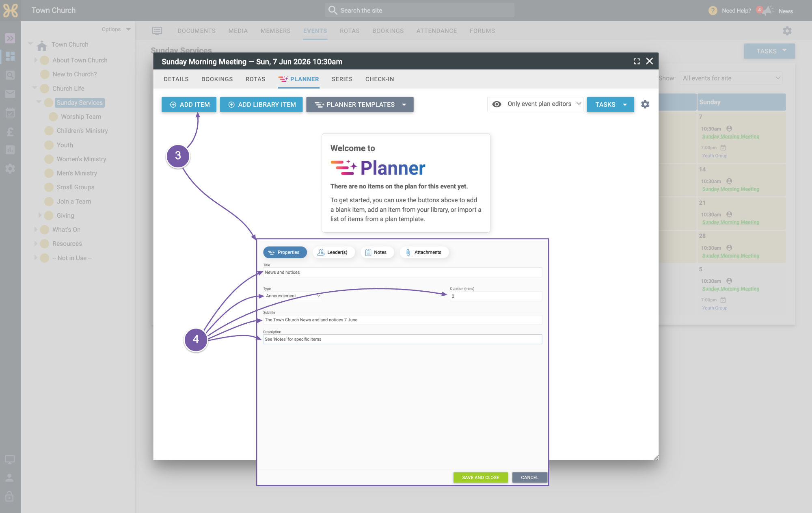The height and width of the screenshot is (513, 812).
Task: Expand the Type dropdown showing Announcement
Action: 292,296
